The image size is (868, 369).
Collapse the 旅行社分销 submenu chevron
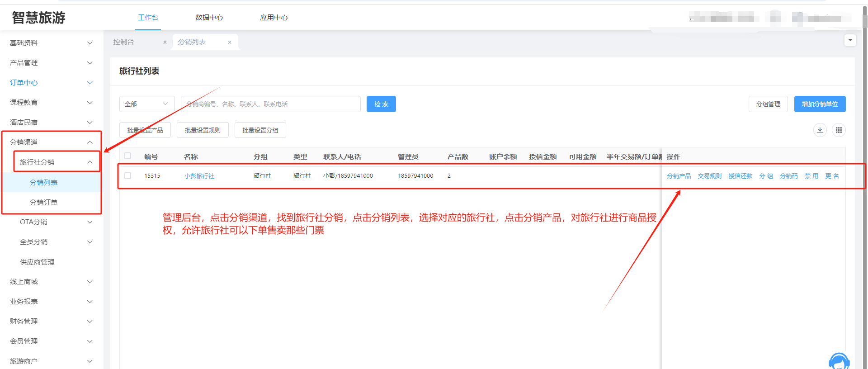click(x=90, y=162)
